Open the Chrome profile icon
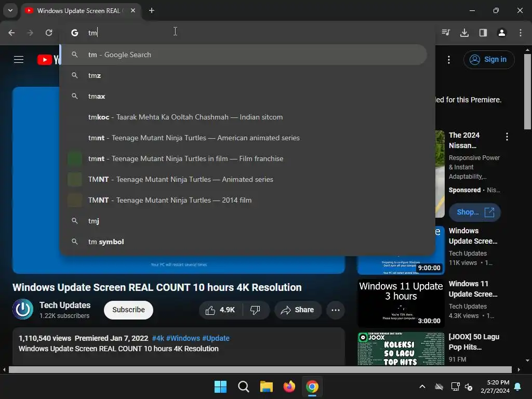532x399 pixels. [502, 33]
